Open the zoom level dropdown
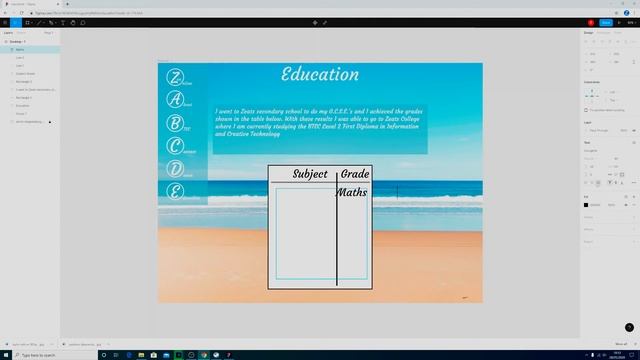Screen dimensions: 640x360 point(631,23)
